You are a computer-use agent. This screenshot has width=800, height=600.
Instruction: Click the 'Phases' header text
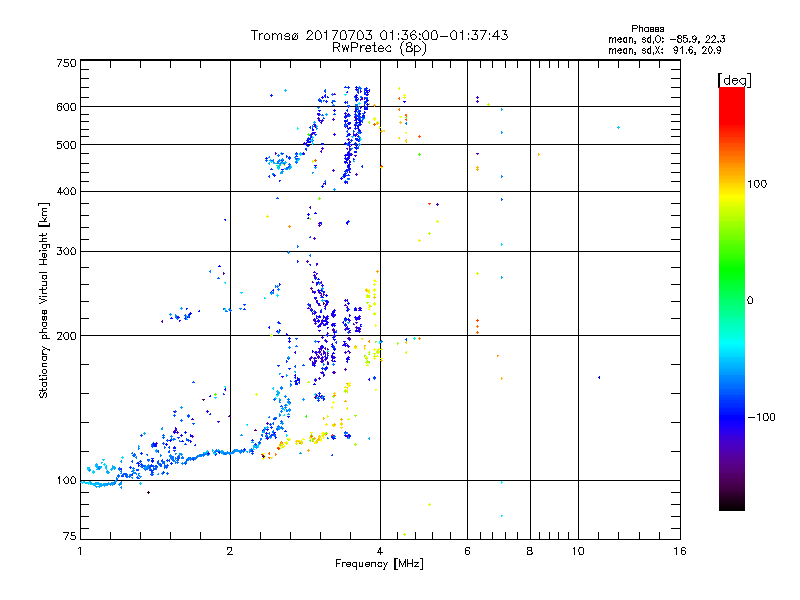coord(647,29)
